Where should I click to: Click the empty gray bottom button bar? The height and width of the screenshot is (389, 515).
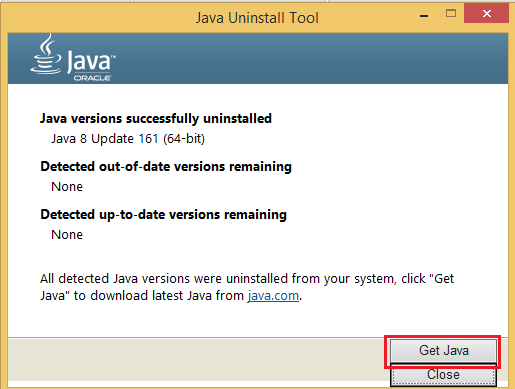pos(197,359)
